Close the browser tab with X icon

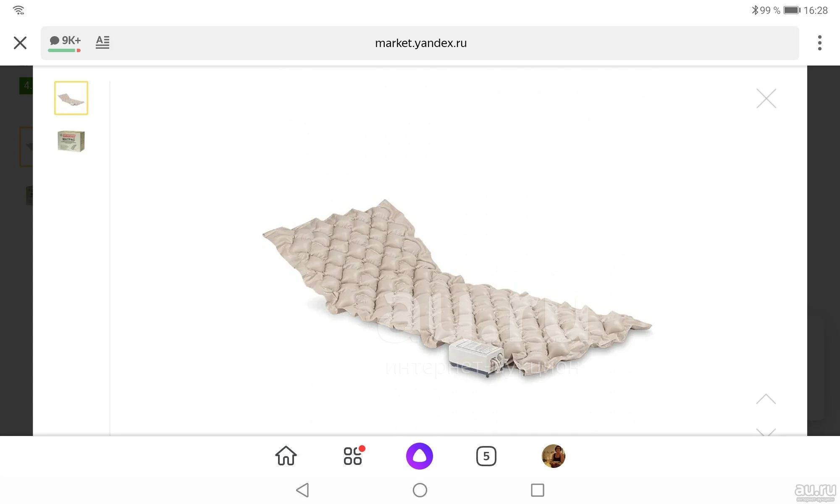20,43
